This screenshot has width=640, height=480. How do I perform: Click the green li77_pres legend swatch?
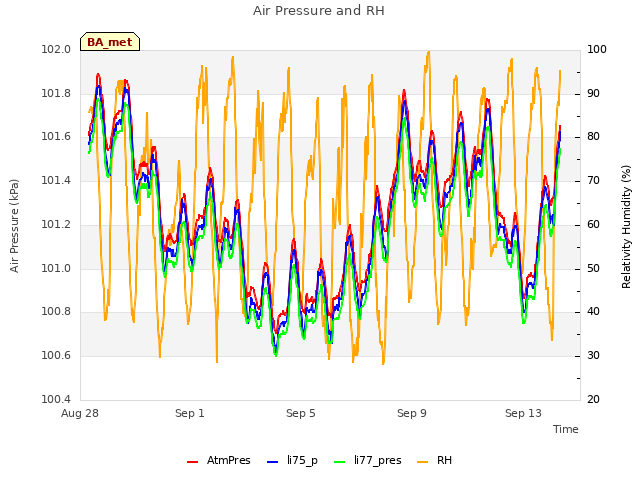click(x=340, y=462)
